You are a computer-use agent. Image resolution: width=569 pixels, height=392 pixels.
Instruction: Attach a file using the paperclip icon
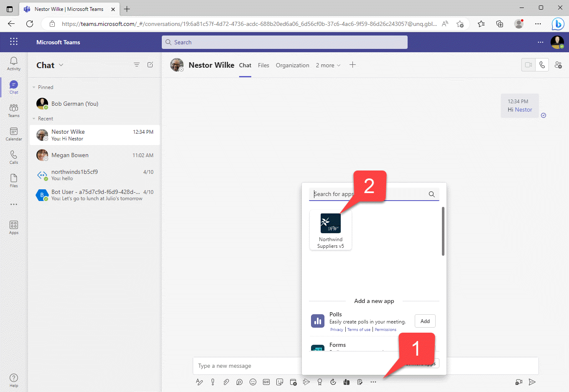coord(226,382)
